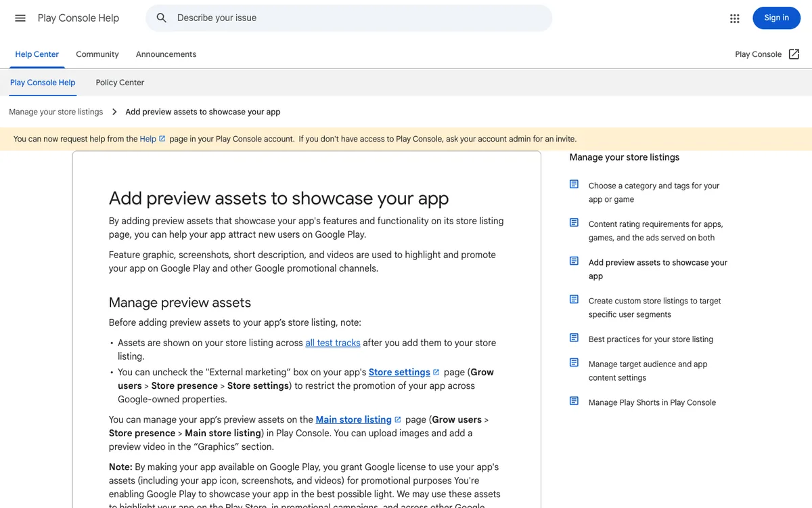Click article icon for Add preview assets
The width and height of the screenshot is (812, 508).
pos(574,261)
